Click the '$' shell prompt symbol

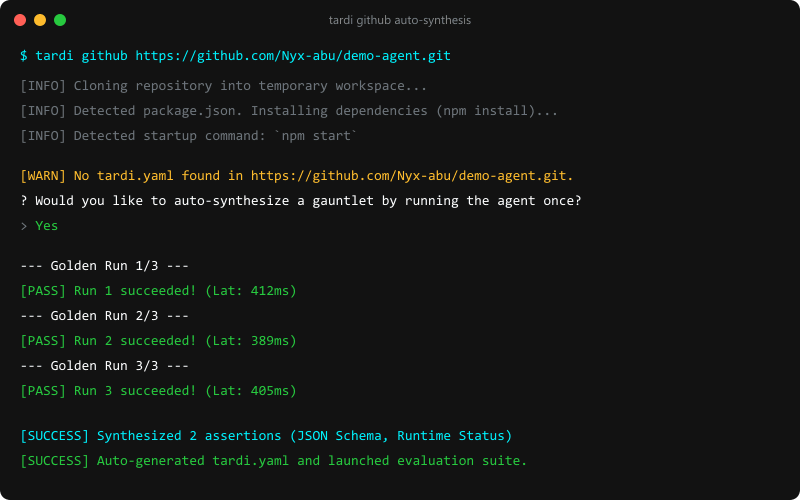[24, 56]
